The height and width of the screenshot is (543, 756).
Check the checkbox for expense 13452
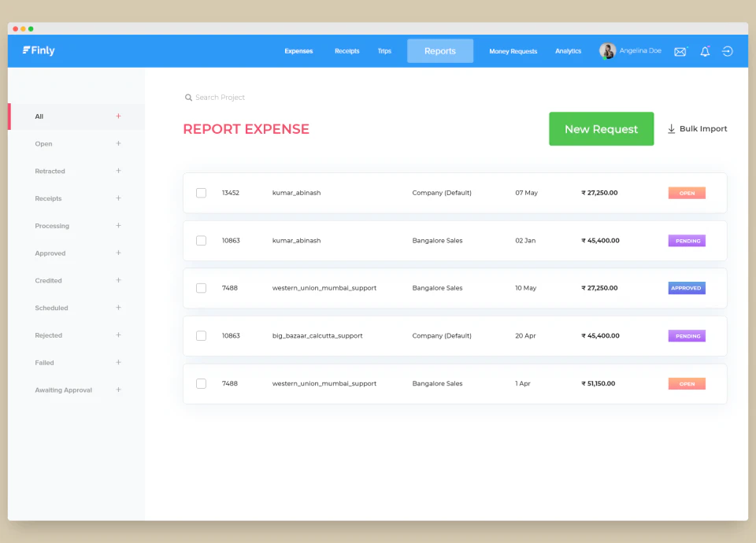pyautogui.click(x=201, y=192)
